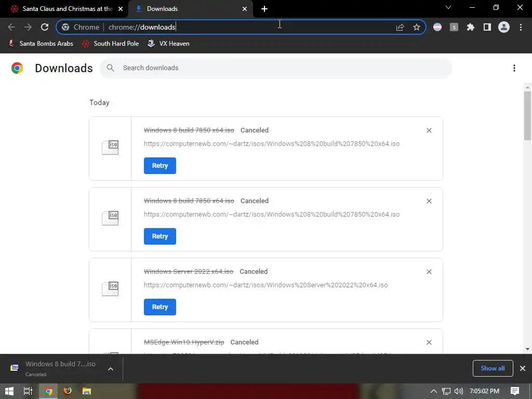Open Task View on the taskbar

[28, 391]
